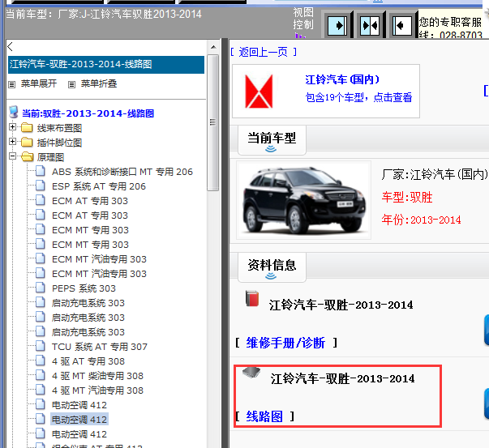Click the red book icon under 资料信息
489x448 pixels.
coord(252,298)
